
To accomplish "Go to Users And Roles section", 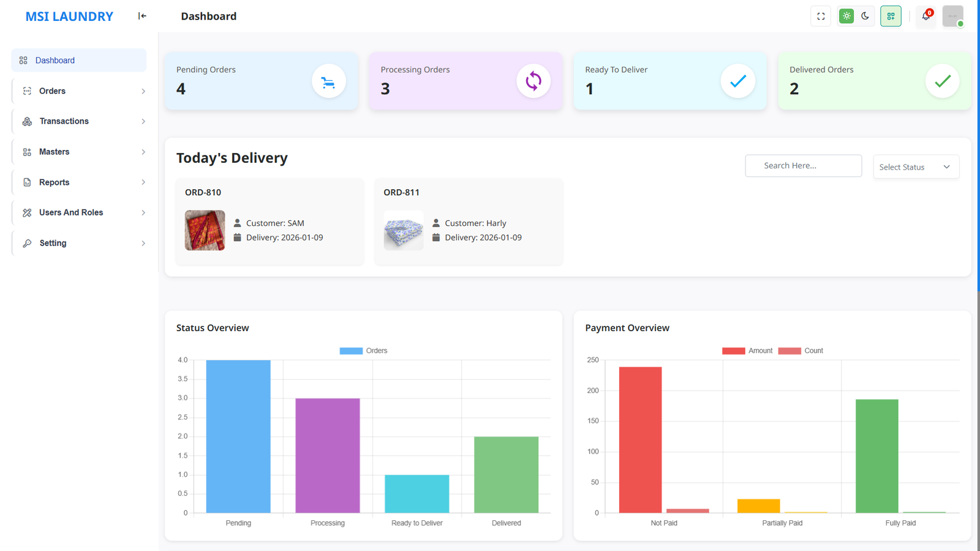I will [70, 212].
